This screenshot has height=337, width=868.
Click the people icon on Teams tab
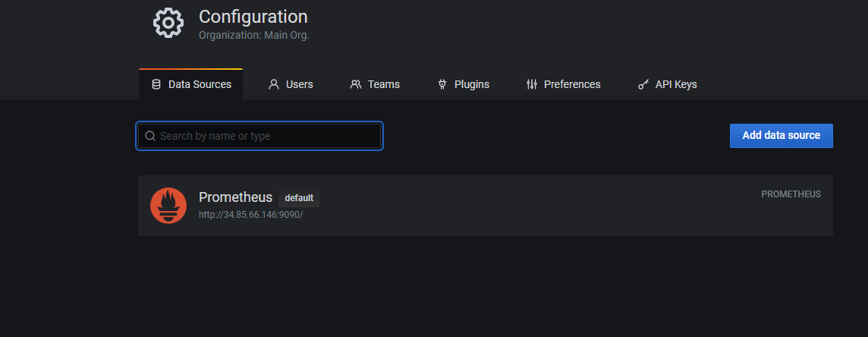click(355, 85)
